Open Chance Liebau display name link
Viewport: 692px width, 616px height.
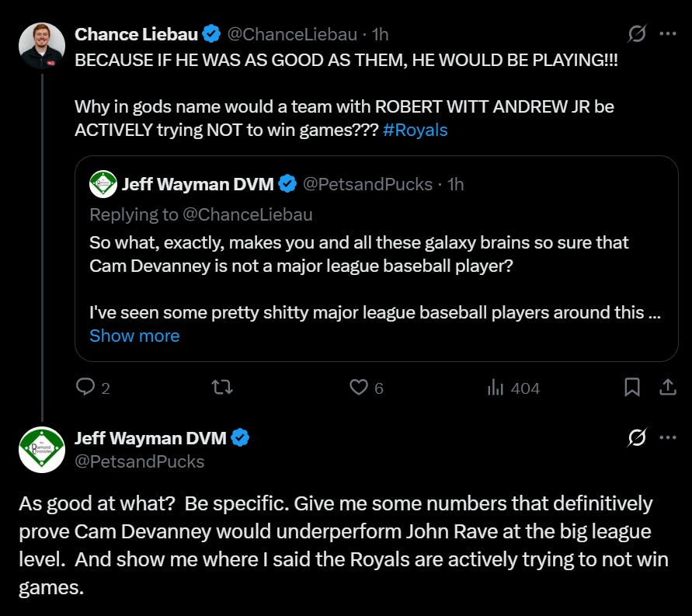pyautogui.click(x=136, y=34)
